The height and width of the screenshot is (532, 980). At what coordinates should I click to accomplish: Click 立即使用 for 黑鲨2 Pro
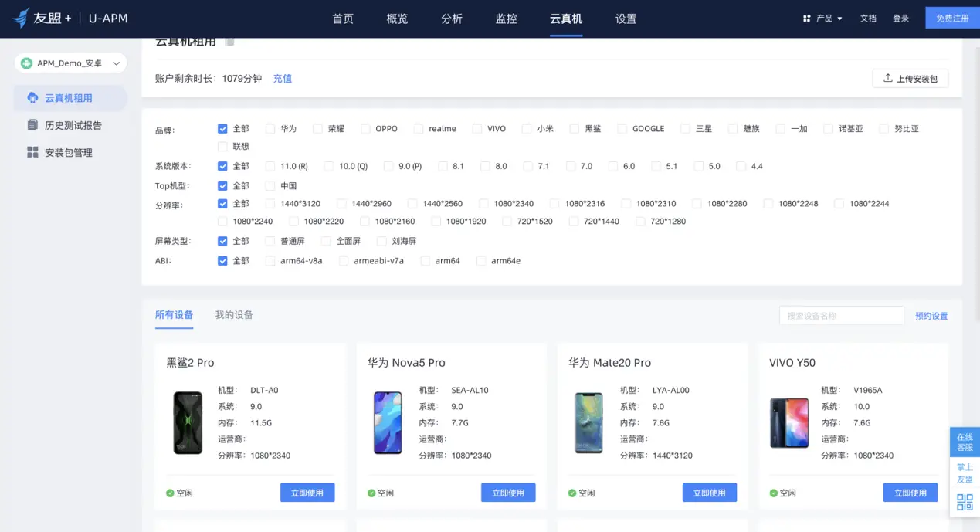click(x=307, y=493)
